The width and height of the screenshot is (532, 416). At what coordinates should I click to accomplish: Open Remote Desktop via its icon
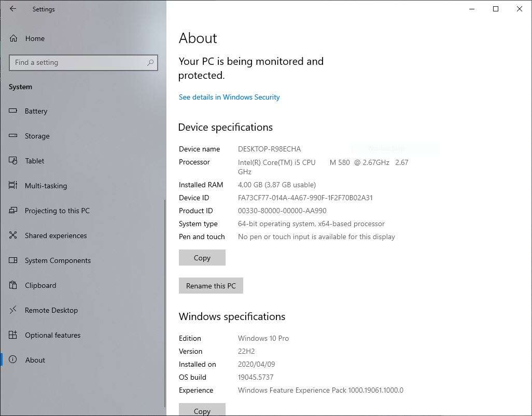[13, 310]
